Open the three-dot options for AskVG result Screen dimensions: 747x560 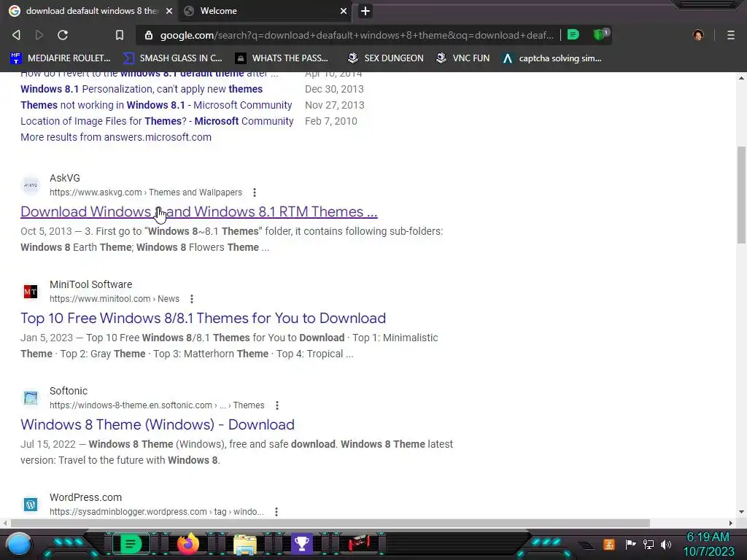[x=255, y=192]
